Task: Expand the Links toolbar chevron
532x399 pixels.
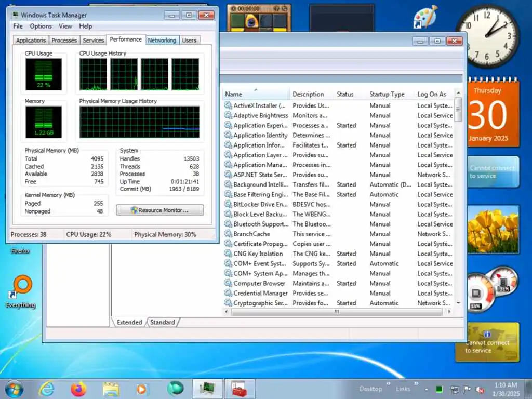Action: 416,384
